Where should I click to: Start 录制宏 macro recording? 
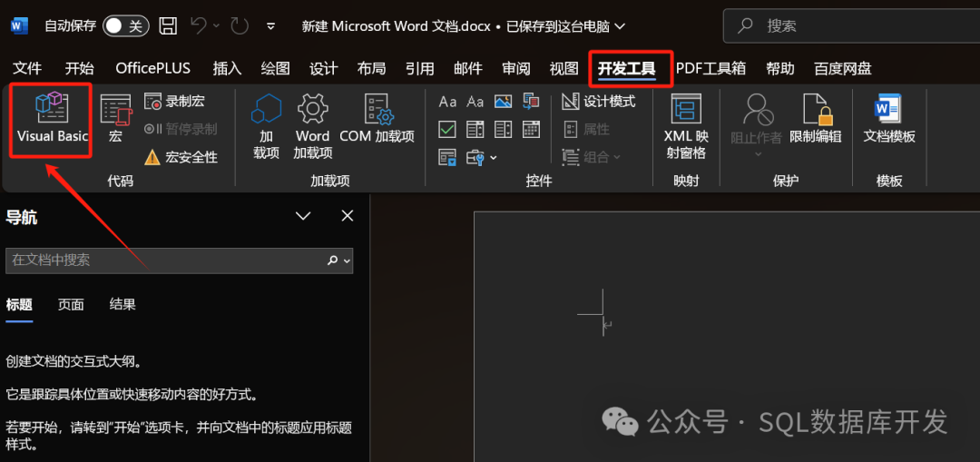click(x=174, y=102)
